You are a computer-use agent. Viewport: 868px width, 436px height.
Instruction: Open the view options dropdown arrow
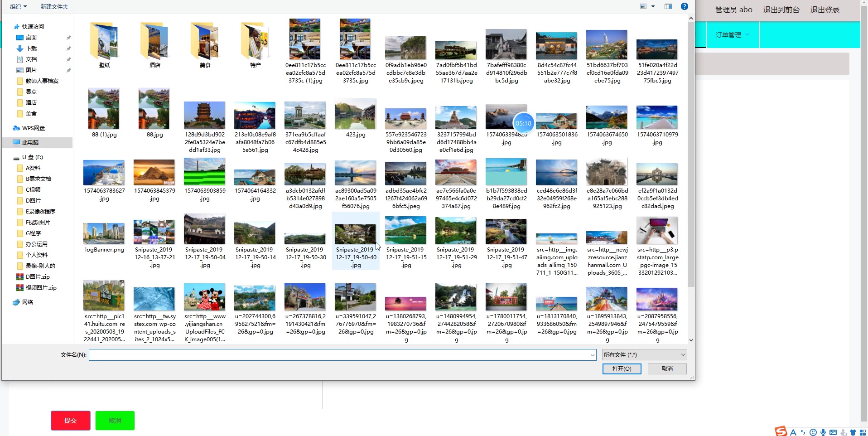(653, 6)
